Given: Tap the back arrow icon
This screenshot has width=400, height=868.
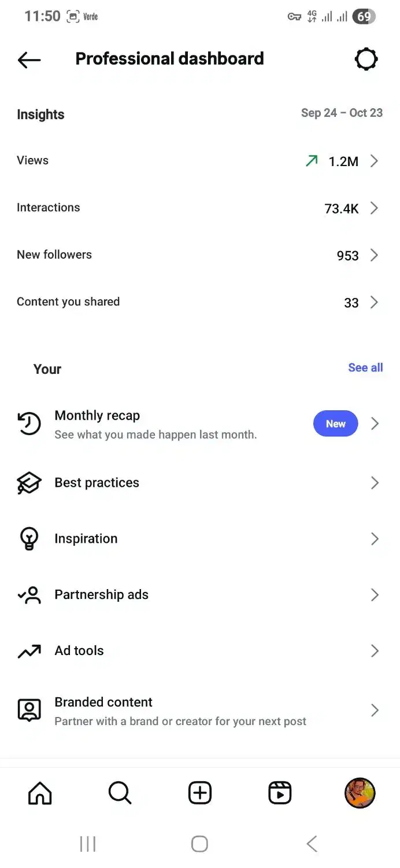Looking at the screenshot, I should pyautogui.click(x=29, y=60).
